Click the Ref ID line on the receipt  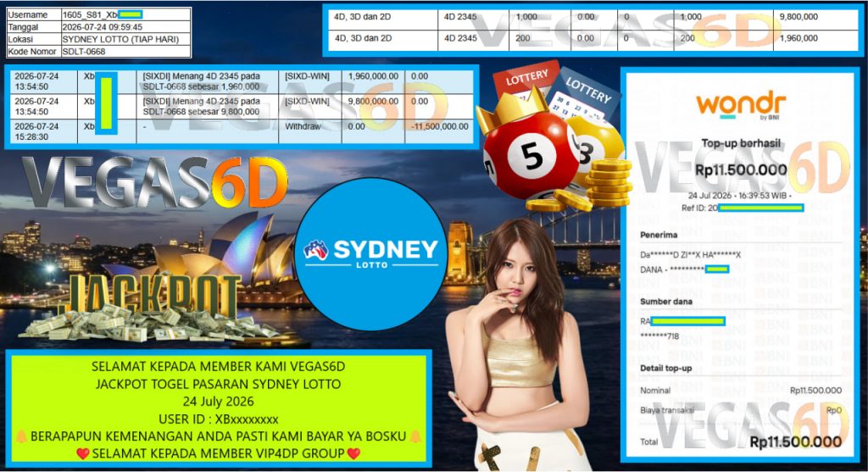742,208
